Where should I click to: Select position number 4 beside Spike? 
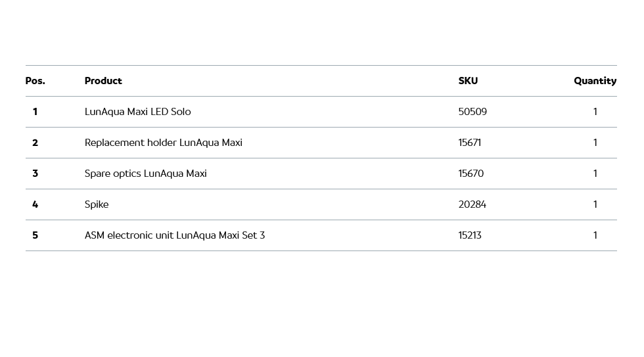pos(35,204)
